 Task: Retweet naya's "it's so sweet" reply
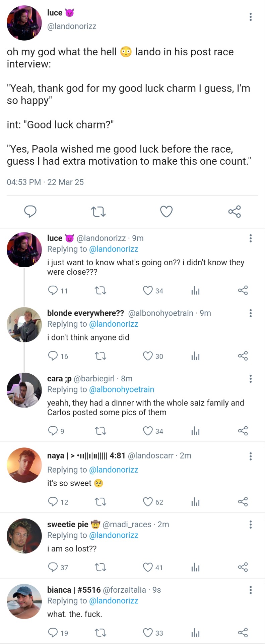[x=101, y=502]
